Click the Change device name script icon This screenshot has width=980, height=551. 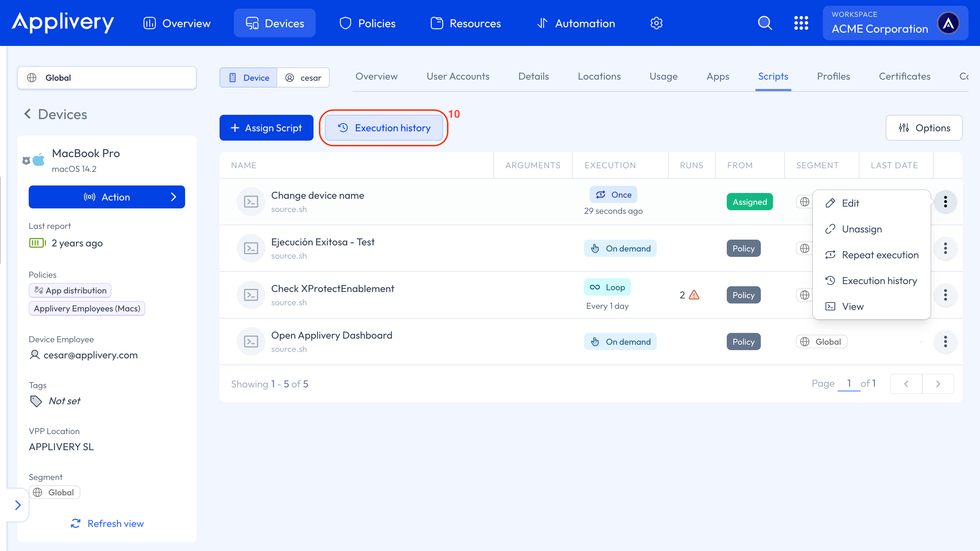(x=251, y=202)
